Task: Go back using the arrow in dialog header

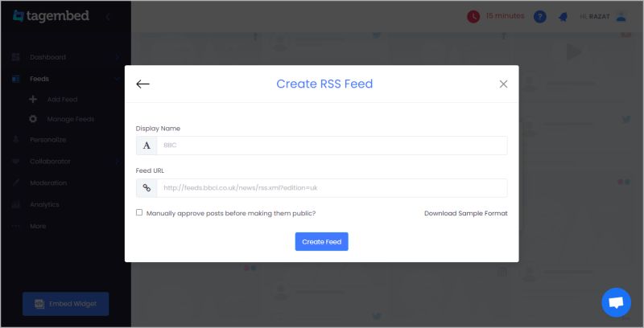Action: pos(142,84)
